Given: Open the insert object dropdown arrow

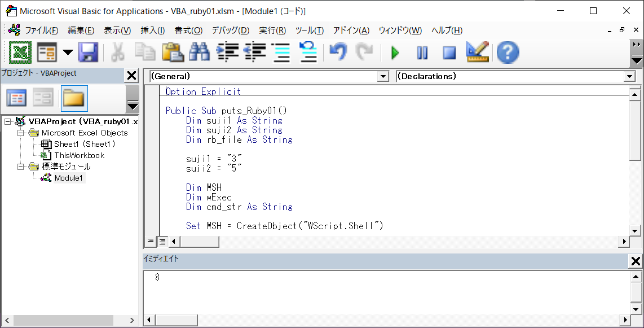Looking at the screenshot, I should tap(68, 53).
